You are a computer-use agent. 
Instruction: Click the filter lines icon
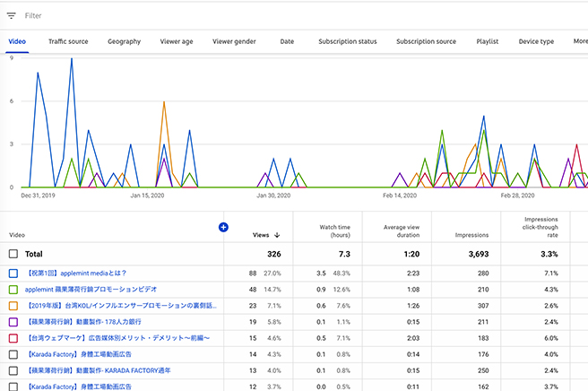[x=12, y=16]
